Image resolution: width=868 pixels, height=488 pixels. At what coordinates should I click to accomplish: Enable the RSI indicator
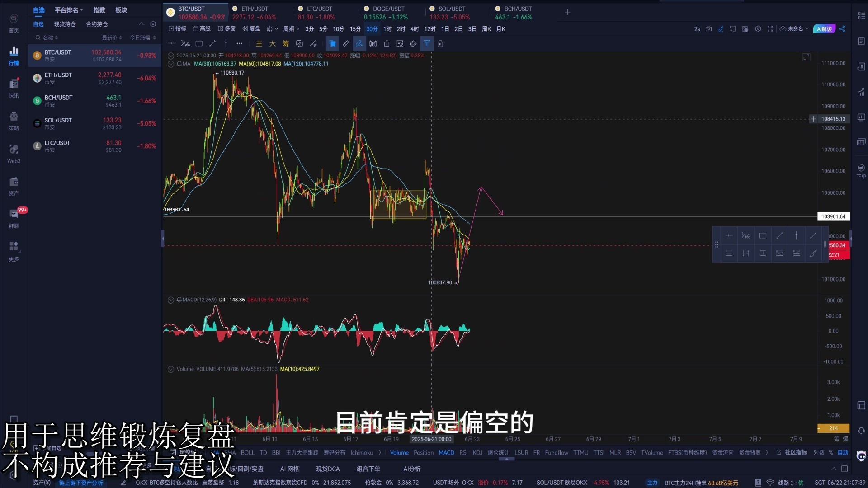tap(463, 452)
